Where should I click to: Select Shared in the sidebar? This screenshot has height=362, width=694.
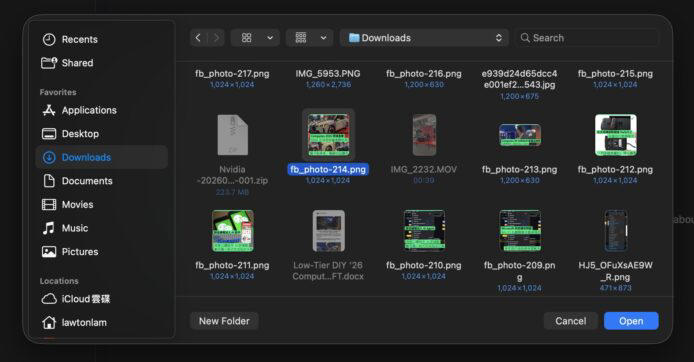point(101,63)
